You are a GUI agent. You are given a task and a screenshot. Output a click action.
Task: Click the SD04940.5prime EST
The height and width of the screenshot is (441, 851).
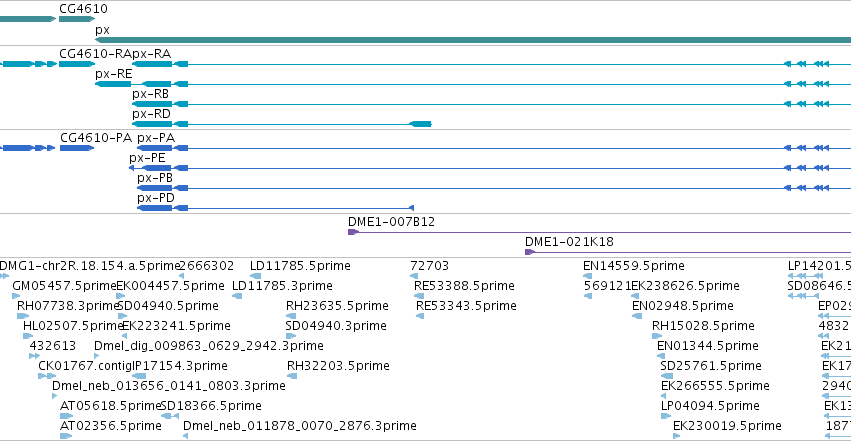pyautogui.click(x=122, y=316)
